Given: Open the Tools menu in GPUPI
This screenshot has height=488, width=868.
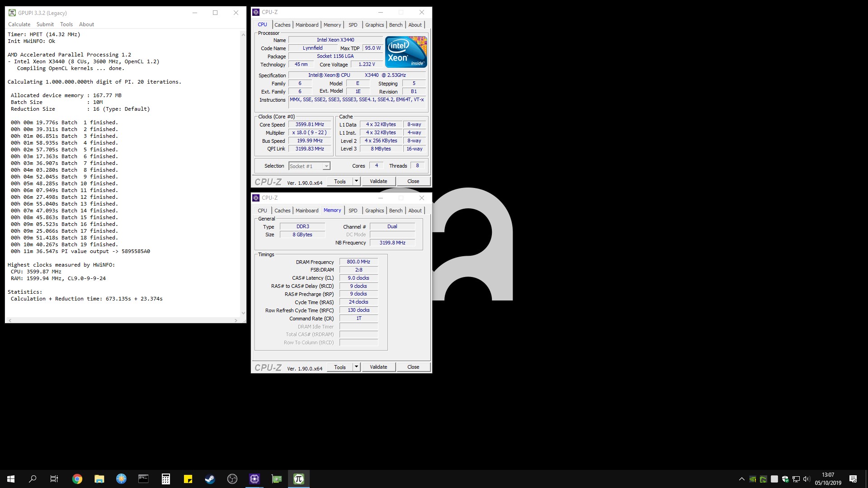Looking at the screenshot, I should [x=66, y=24].
